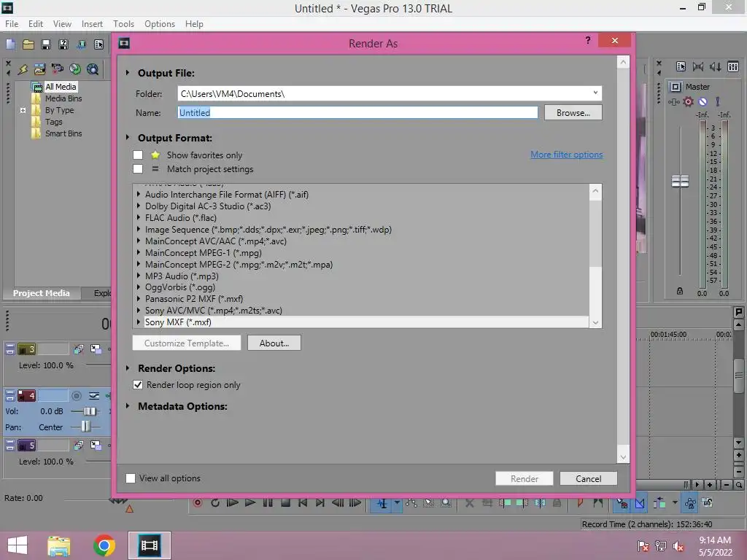Screen dimensions: 747x560
Task: Toggle the Master fader lock icon
Action: pos(680,291)
